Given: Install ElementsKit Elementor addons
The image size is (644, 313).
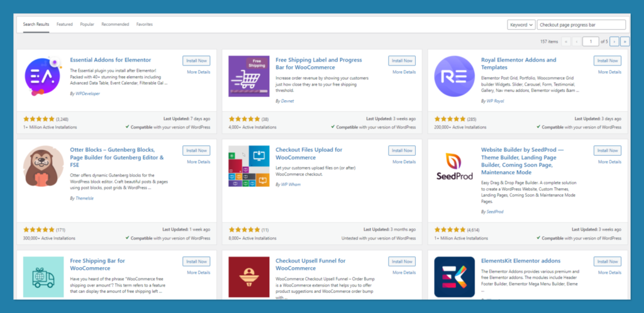Looking at the screenshot, I should [608, 261].
